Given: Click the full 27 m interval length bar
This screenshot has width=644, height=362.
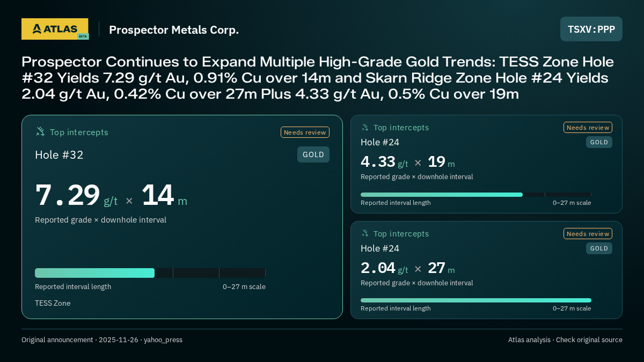Looking at the screenshot, I should tap(476, 300).
